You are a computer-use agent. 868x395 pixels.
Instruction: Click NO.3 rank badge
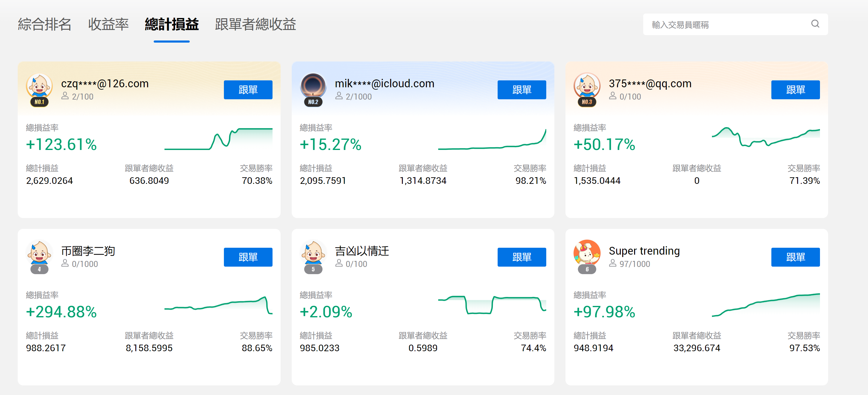(x=587, y=102)
